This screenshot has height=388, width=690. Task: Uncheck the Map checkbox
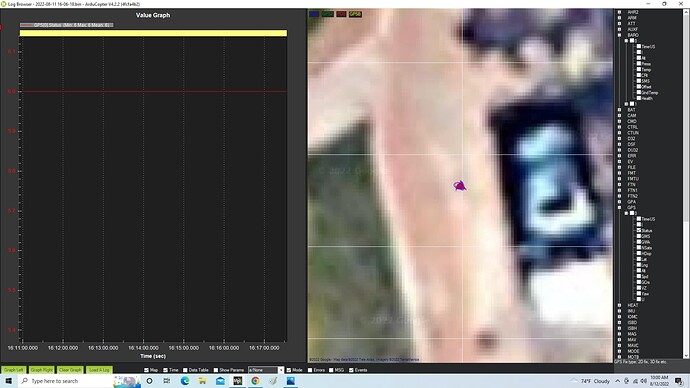coord(147,370)
